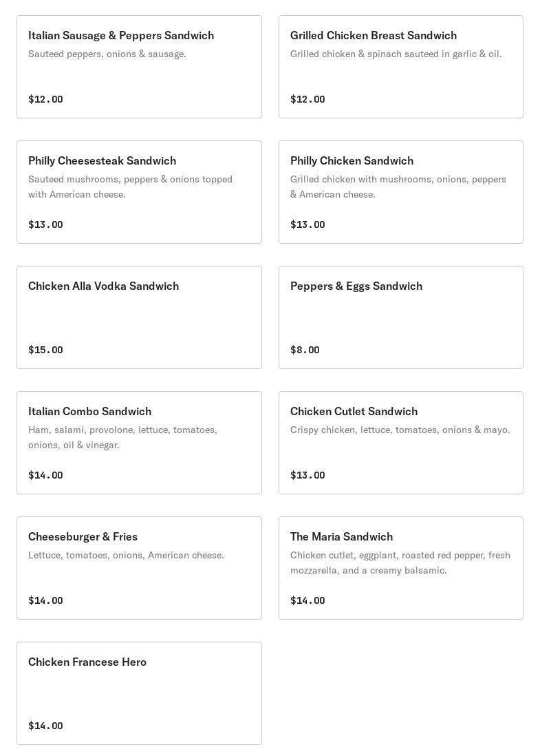The image size is (540, 756).
Task: Click the Italian Combo ingredients description
Action: coord(122,437)
